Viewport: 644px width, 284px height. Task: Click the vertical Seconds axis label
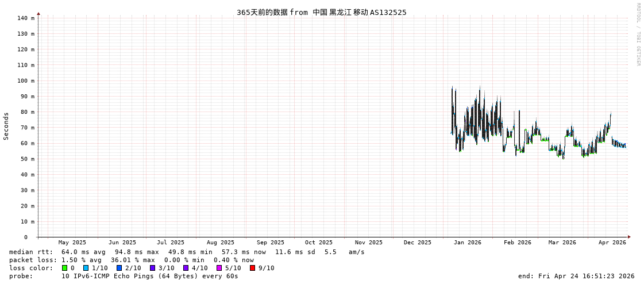(6, 126)
